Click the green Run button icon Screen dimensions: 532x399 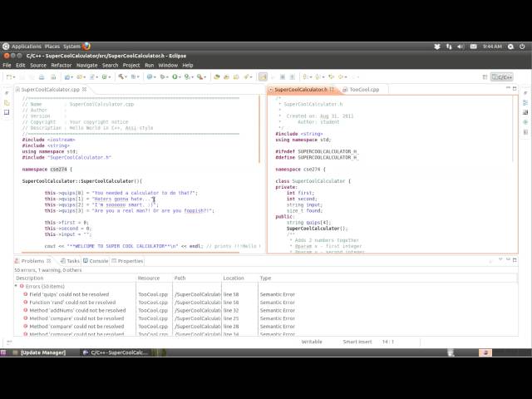(x=175, y=77)
